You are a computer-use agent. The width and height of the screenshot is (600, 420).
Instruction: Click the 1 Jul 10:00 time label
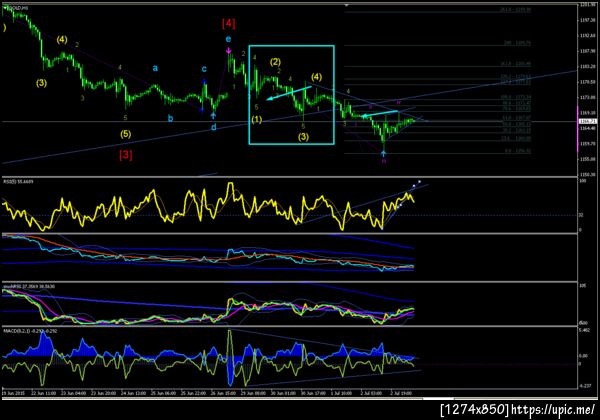341,393
